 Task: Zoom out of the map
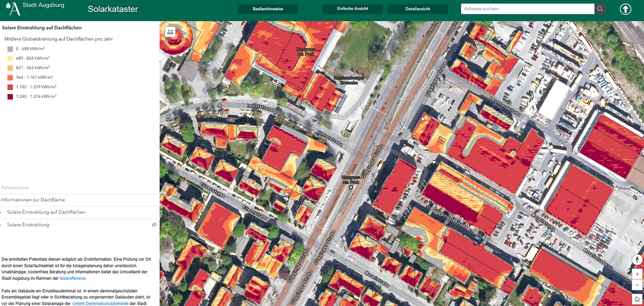637,285
